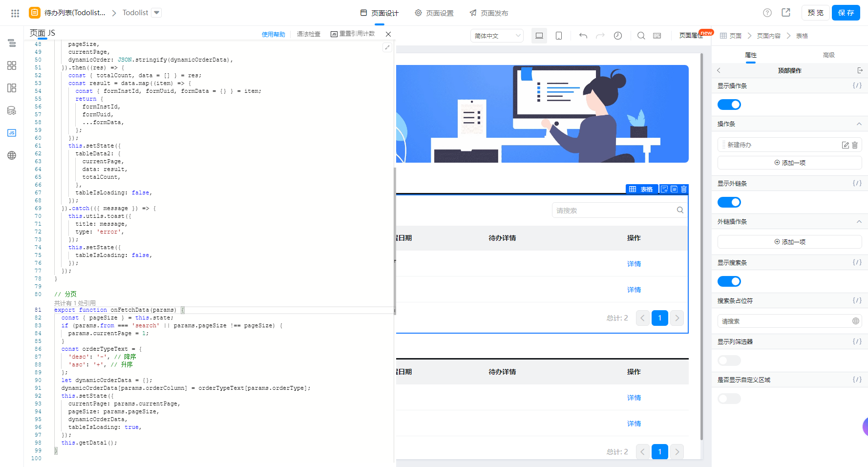Switch to 页面发布 tab
The image size is (868, 467).
coord(489,13)
